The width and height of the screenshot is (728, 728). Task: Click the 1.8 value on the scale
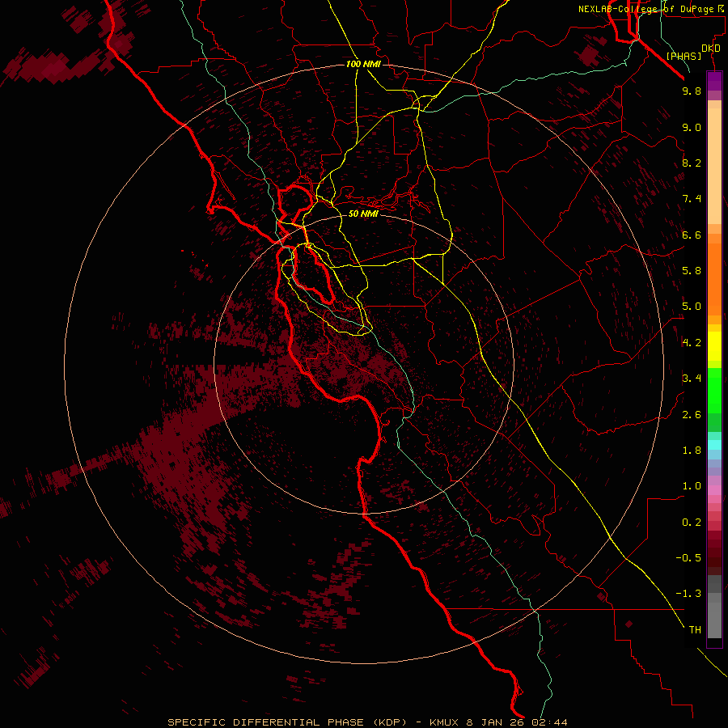(x=692, y=451)
